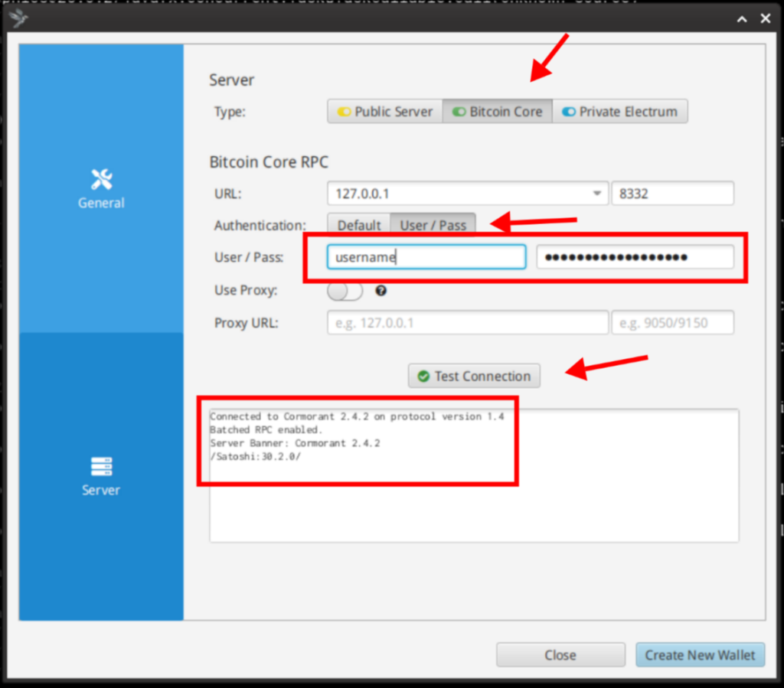This screenshot has height=688, width=784.
Task: Select the General settings wrench icon
Action: tap(100, 178)
